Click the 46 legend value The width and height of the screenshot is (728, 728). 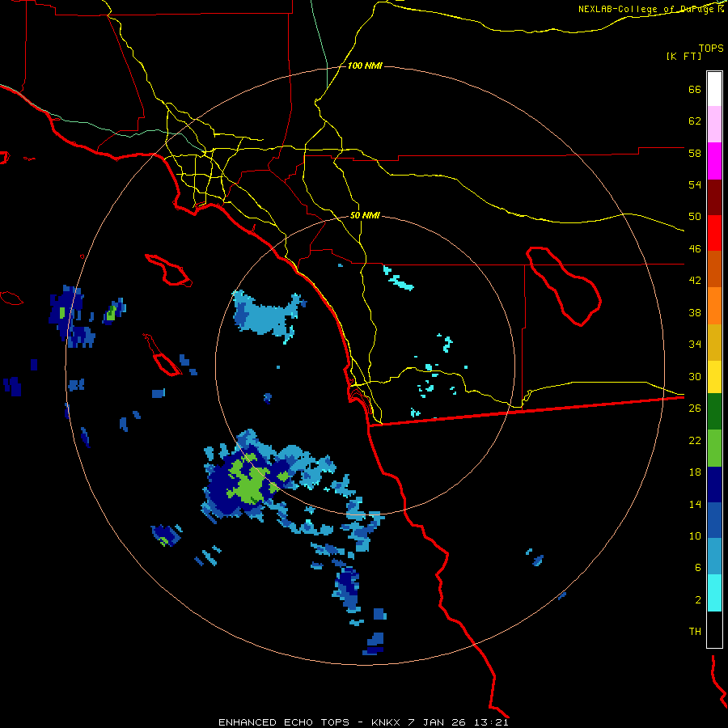click(x=695, y=249)
